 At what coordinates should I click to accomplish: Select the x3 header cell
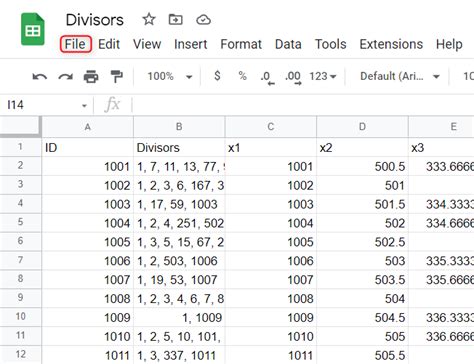tap(441, 147)
